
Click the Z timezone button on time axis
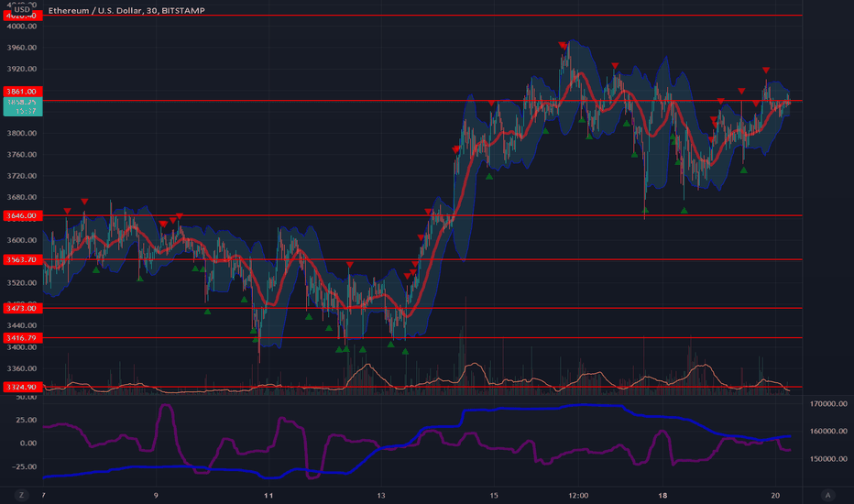tap(21, 495)
